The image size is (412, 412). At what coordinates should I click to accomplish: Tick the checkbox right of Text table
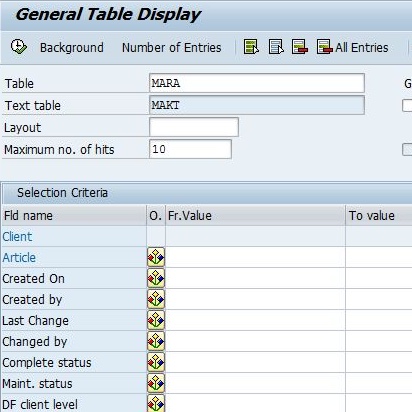[x=407, y=106]
